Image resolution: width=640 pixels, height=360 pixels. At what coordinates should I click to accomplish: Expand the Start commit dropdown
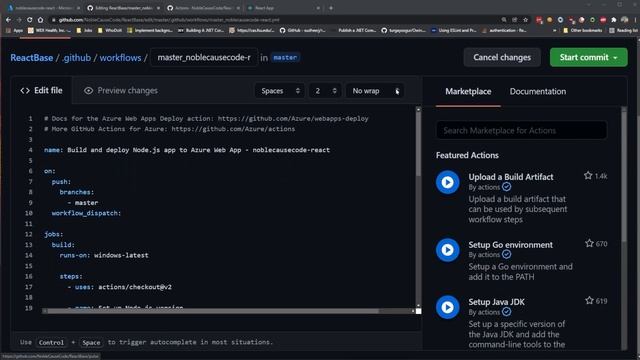(x=615, y=58)
